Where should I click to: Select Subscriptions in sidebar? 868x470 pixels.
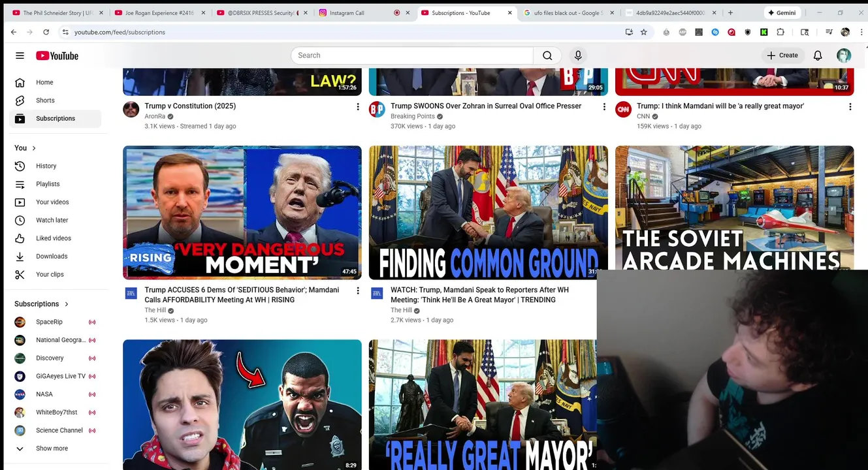[x=56, y=118]
